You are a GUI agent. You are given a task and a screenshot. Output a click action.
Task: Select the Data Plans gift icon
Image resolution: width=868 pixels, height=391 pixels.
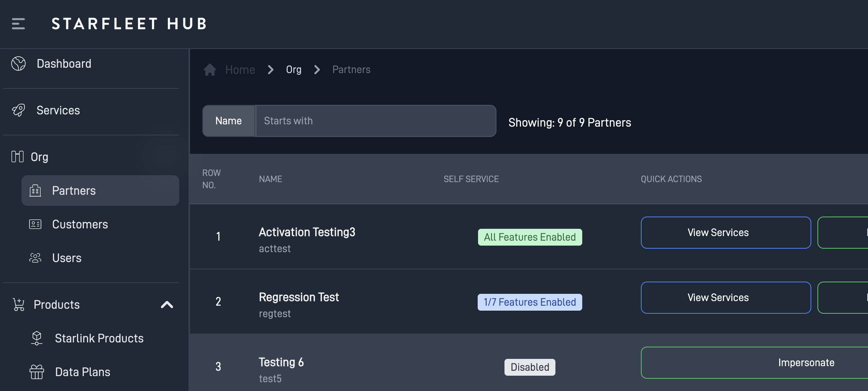37,371
